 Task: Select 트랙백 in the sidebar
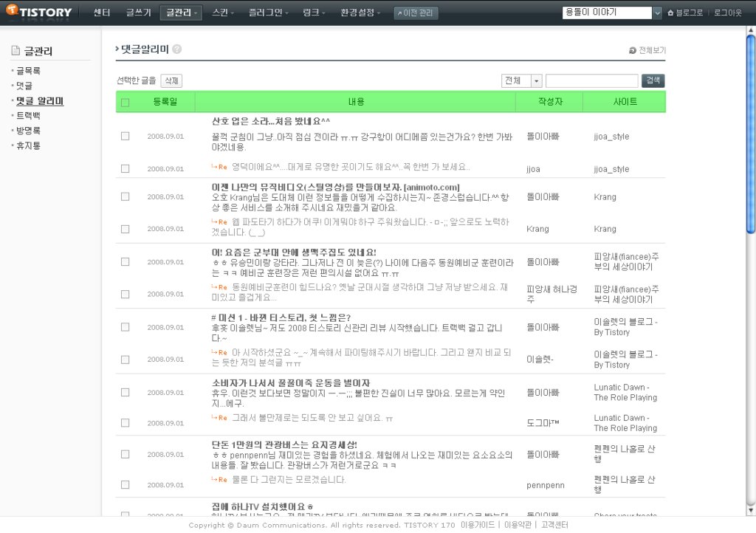[28, 116]
